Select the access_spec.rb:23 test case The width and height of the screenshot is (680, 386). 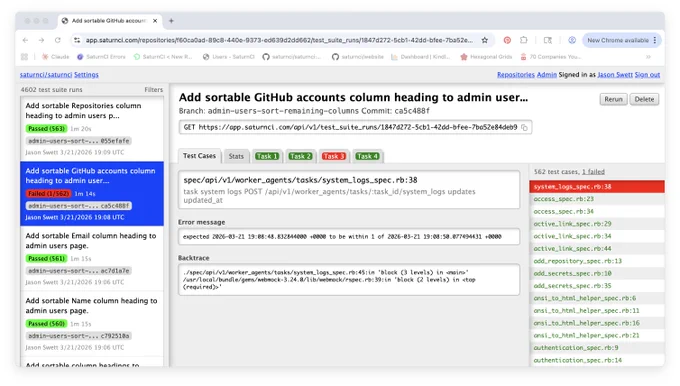tap(597, 199)
